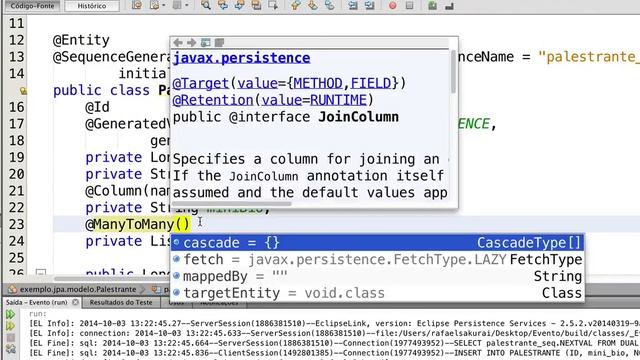Screen dimensions: 640x360
Task: Click the @Entity annotation at line 12
Action: pyautogui.click(x=81, y=40)
